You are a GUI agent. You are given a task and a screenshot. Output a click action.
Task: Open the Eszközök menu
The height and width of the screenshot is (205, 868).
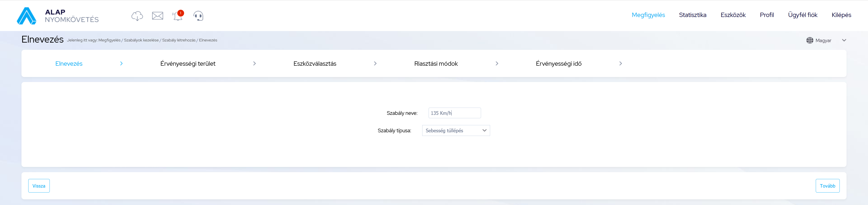[x=733, y=15]
